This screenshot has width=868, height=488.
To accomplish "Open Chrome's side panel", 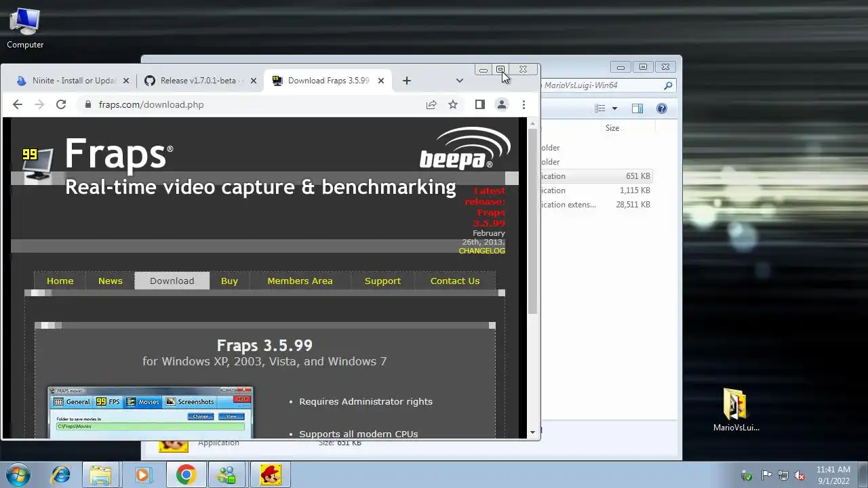I will [x=480, y=104].
